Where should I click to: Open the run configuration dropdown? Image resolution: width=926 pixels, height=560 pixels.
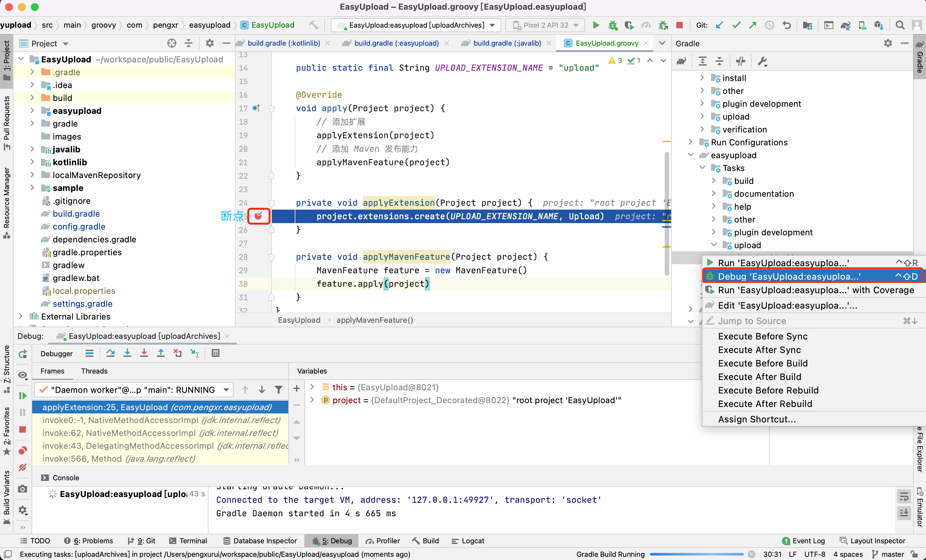tap(416, 25)
